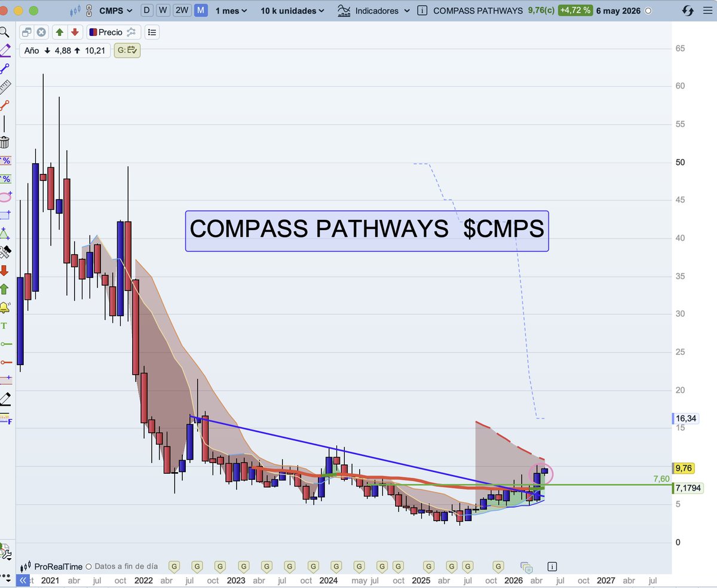
Task: Select the blue segment line tool
Action: click(x=5, y=68)
